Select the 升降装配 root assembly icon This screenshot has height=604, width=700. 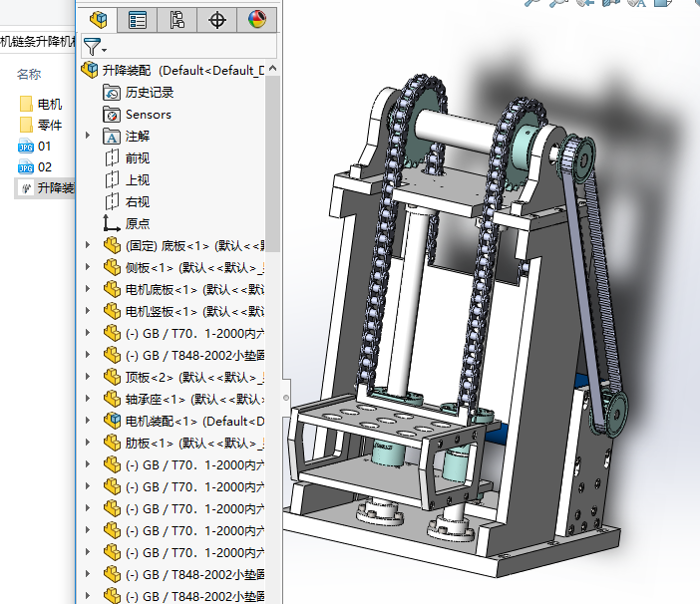pyautogui.click(x=90, y=70)
